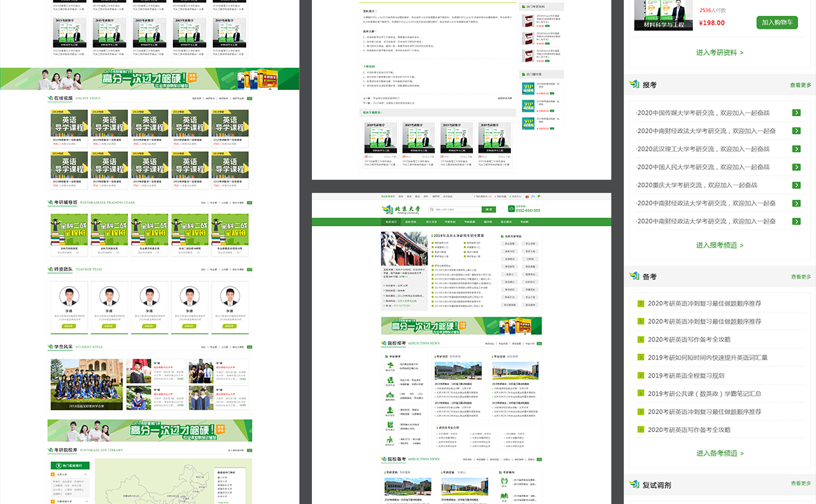
Task: Click the leaf icon beside 备考 heading
Action: 634,277
